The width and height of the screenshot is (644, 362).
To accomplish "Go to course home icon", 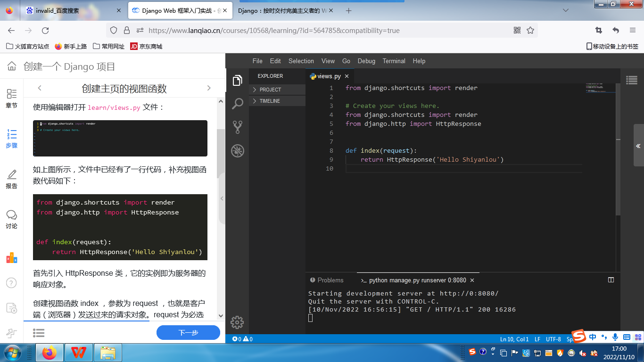I will click(x=12, y=66).
